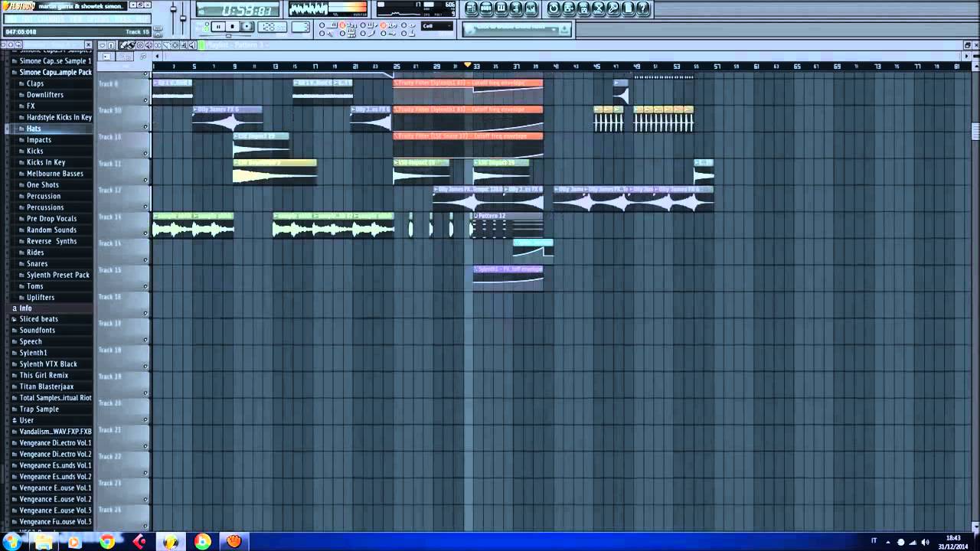Mute Track 22 using its switch
980x551 pixels.
coord(145,473)
